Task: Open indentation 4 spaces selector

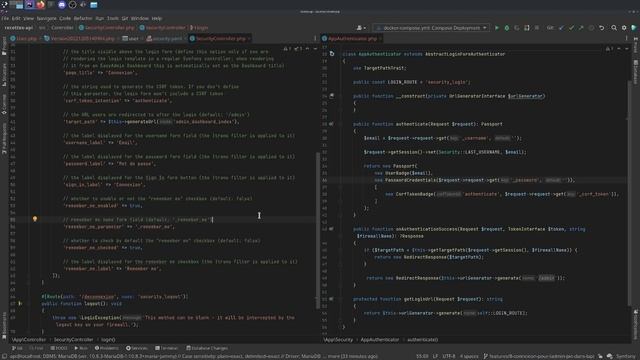Action: tap(469, 356)
